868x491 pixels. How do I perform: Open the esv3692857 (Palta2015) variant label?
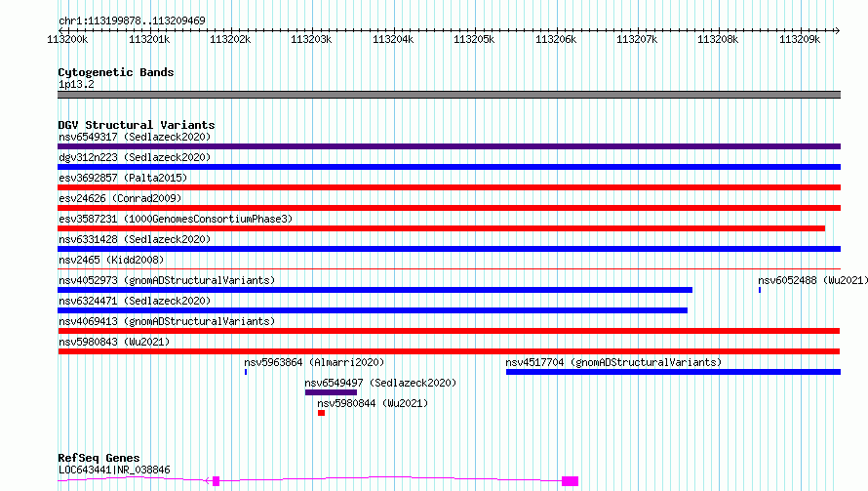coord(123,178)
